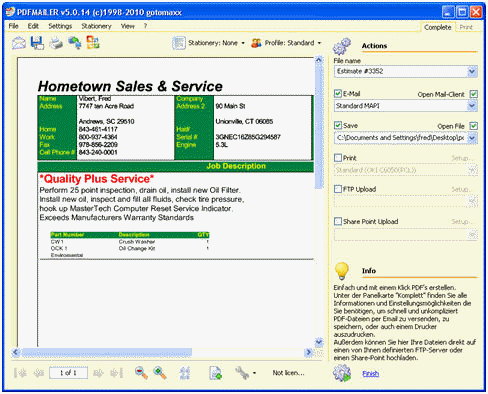Disable the E-Mail checkbox
This screenshot has width=488, height=394.
pyautogui.click(x=338, y=94)
